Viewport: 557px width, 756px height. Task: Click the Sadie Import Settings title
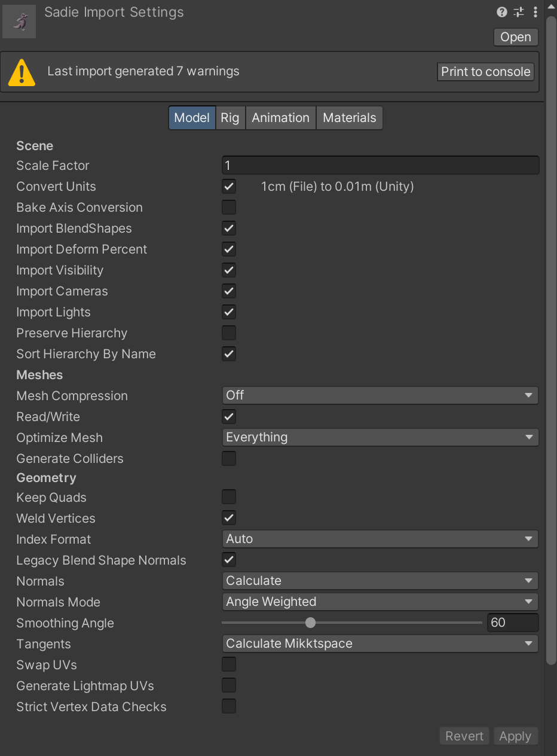pyautogui.click(x=114, y=12)
